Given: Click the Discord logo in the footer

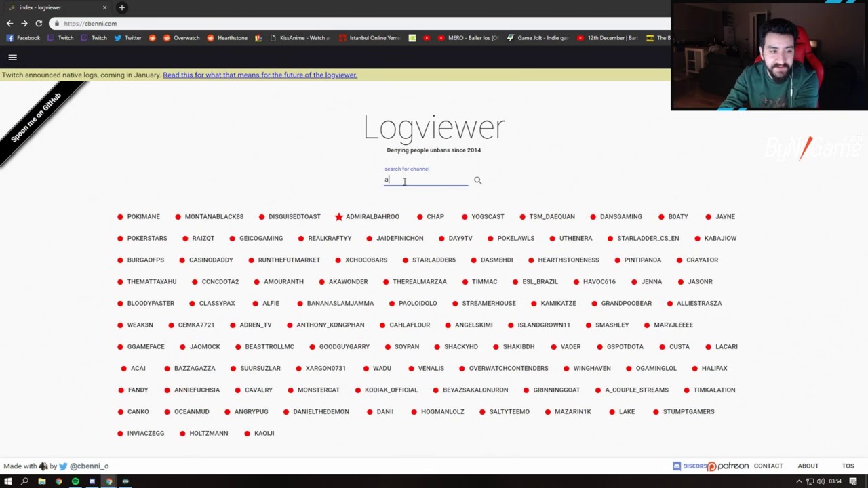Looking at the screenshot, I should (690, 466).
